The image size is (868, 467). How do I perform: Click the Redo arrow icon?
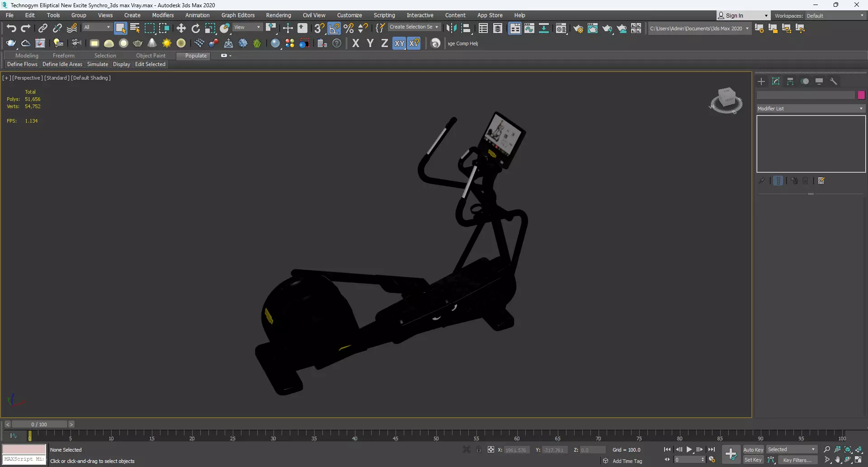click(x=26, y=28)
